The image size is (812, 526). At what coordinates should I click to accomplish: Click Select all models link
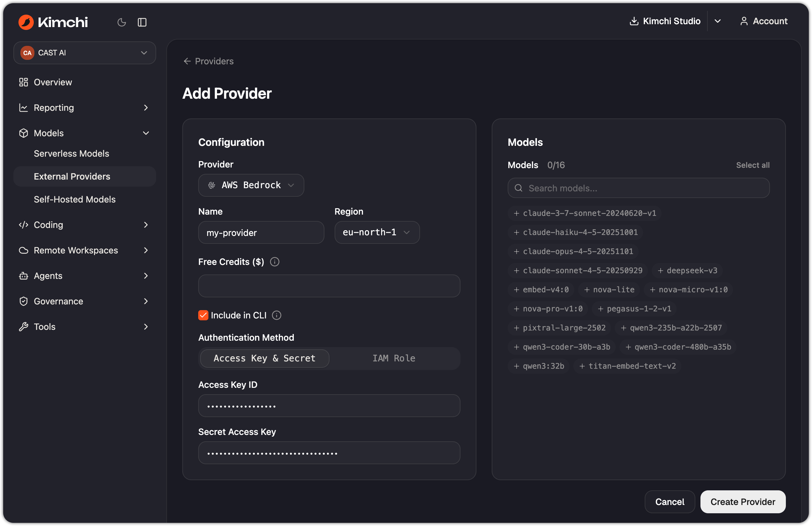pos(753,165)
